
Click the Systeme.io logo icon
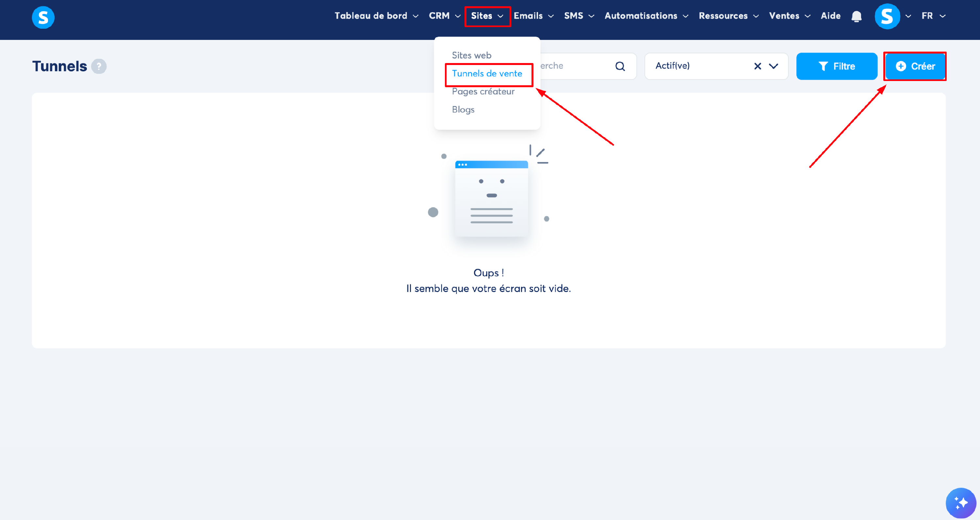pyautogui.click(x=43, y=17)
